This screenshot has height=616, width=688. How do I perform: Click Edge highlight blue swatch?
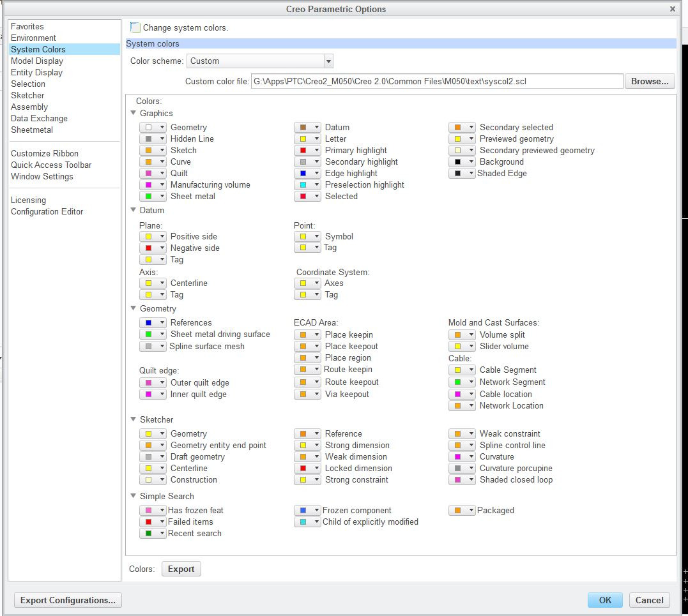[x=303, y=173]
